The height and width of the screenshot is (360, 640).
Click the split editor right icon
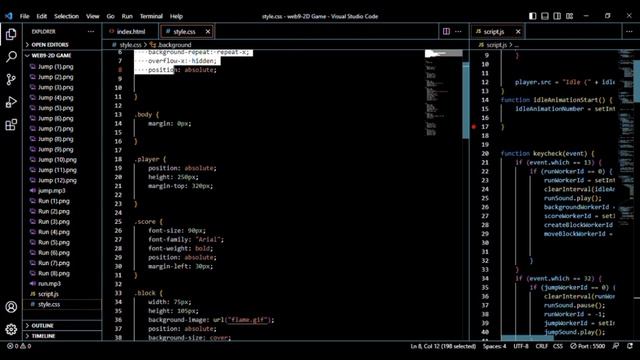coord(446,31)
